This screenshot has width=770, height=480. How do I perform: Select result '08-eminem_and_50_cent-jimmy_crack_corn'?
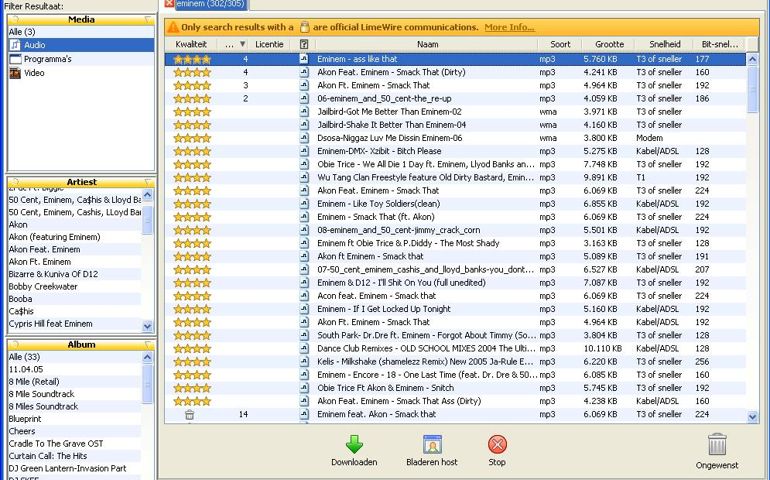[455, 230]
